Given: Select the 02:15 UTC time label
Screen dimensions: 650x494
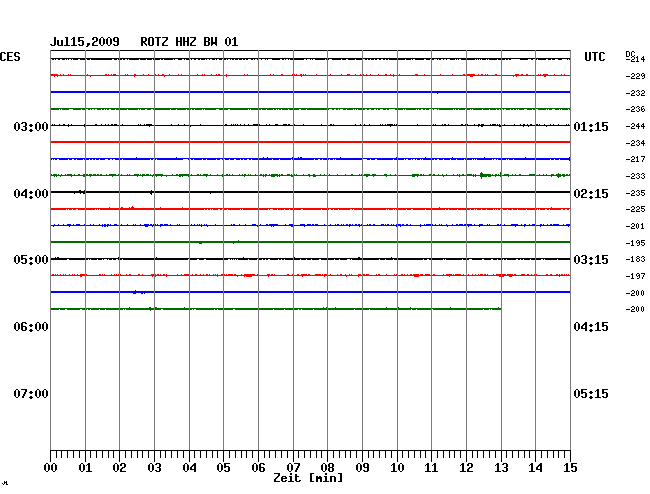Looking at the screenshot, I should point(591,194).
